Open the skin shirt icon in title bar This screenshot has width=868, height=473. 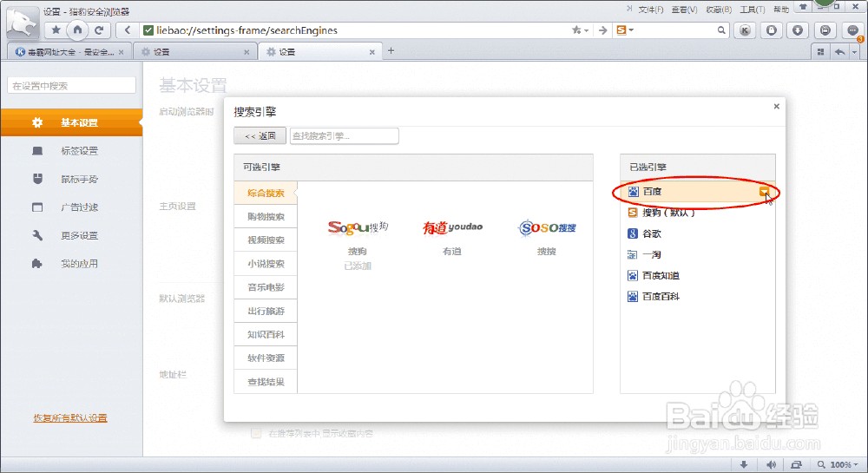[802, 7]
